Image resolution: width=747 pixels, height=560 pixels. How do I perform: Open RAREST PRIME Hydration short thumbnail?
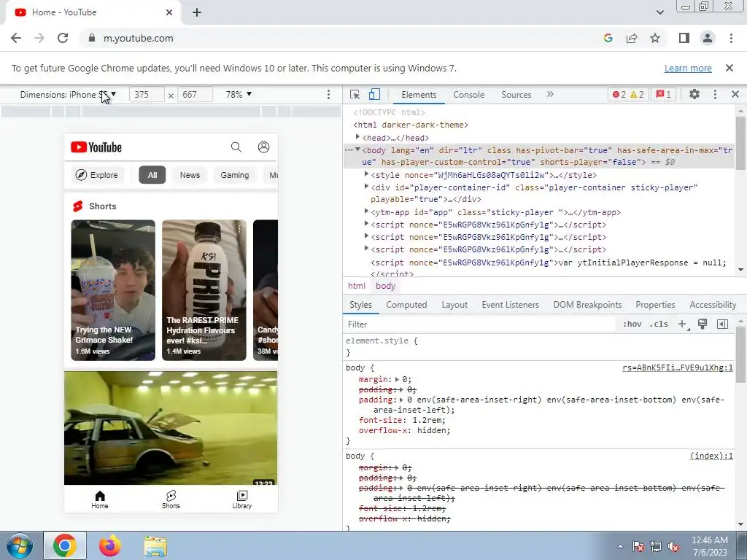coord(204,290)
